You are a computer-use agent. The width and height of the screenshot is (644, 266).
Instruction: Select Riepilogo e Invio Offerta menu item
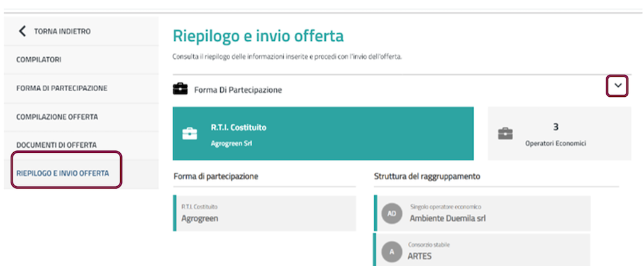coord(62,173)
